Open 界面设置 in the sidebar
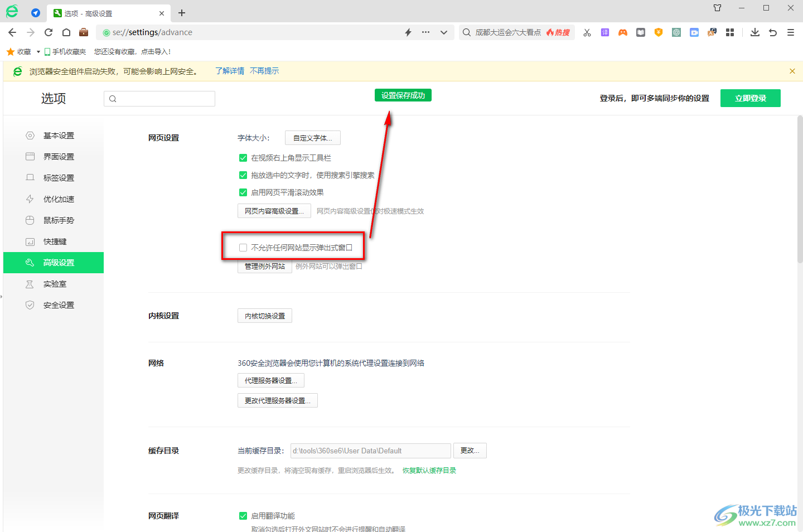Image resolution: width=803 pixels, height=532 pixels. pyautogui.click(x=54, y=157)
